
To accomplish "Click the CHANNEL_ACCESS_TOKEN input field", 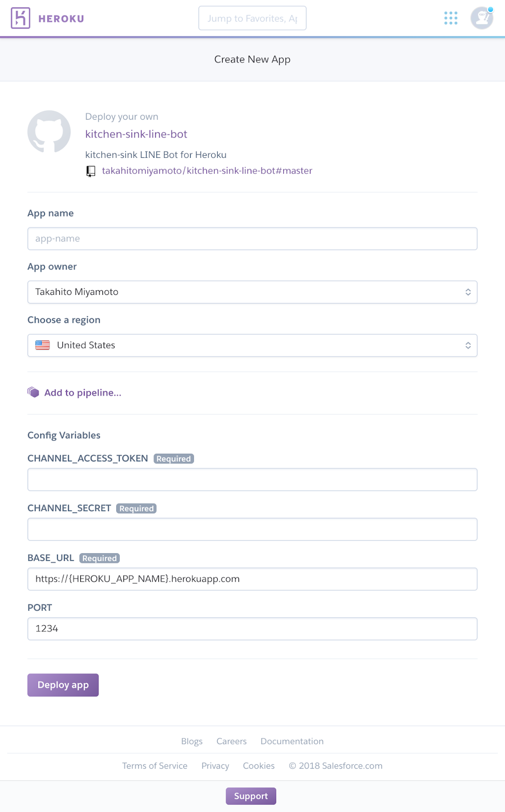I will tap(252, 480).
